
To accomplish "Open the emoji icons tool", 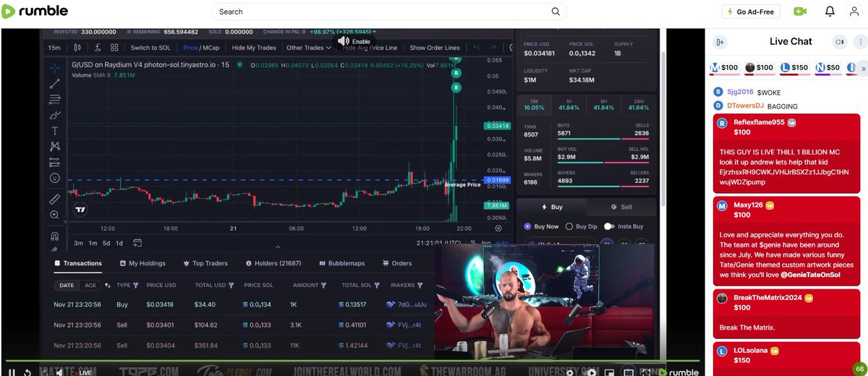I will pyautogui.click(x=54, y=178).
